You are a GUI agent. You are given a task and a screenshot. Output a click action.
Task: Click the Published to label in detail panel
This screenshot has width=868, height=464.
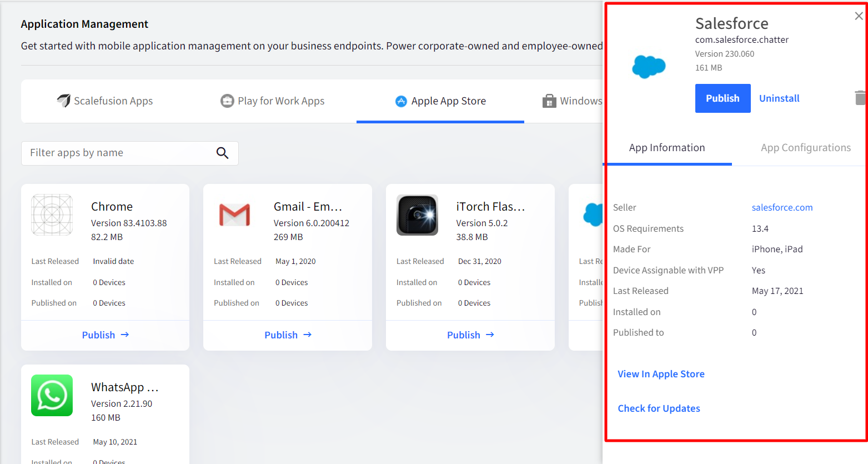638,332
